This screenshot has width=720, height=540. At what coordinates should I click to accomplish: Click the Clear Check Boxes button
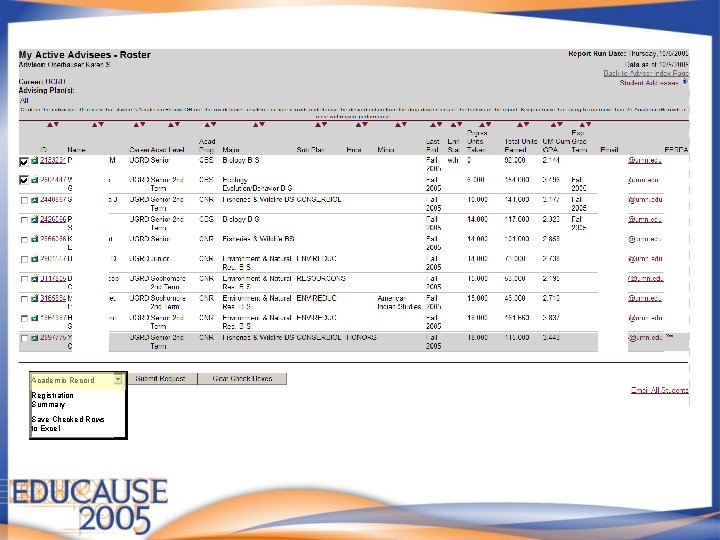coord(242,379)
